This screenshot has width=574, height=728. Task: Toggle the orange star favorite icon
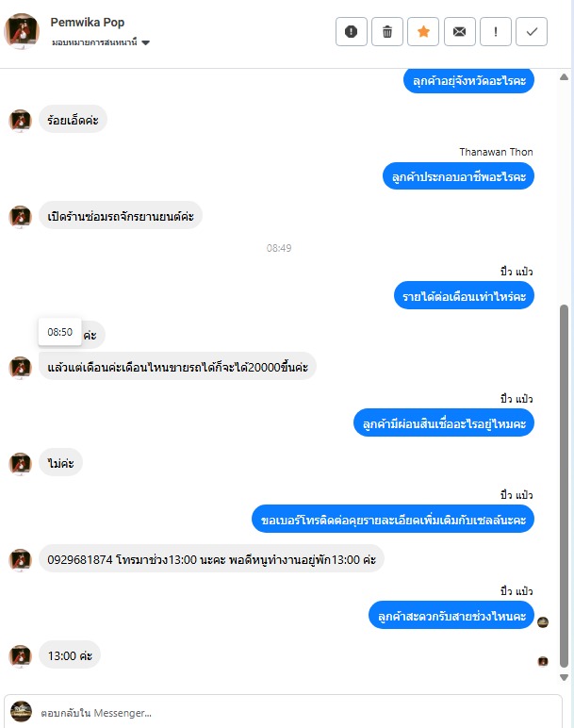click(x=423, y=31)
